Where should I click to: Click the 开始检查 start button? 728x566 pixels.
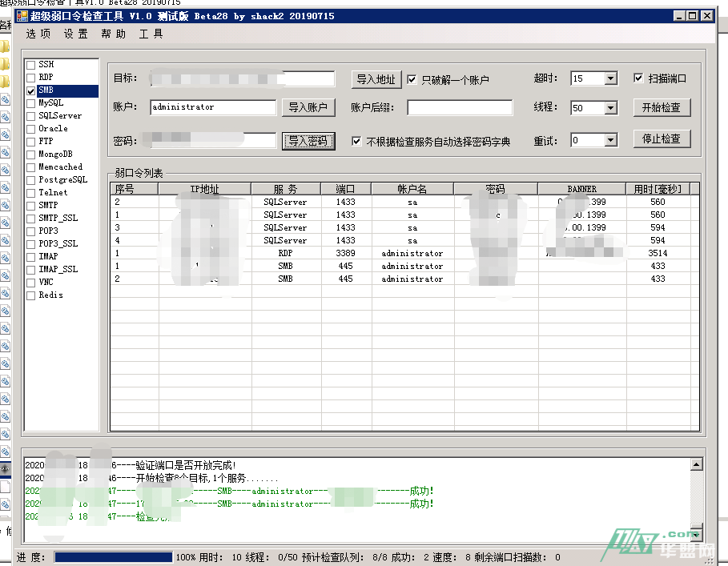tap(663, 106)
